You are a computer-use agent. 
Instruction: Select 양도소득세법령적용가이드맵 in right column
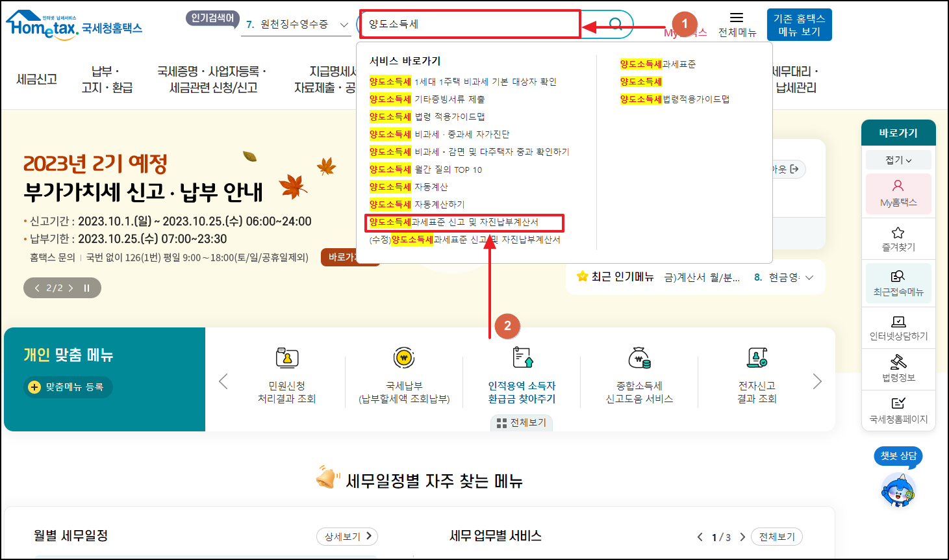(675, 99)
